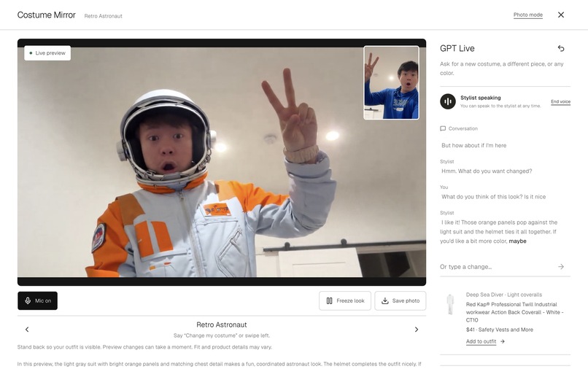
Task: Click the Conversation chat bubble icon
Action: pos(443,128)
